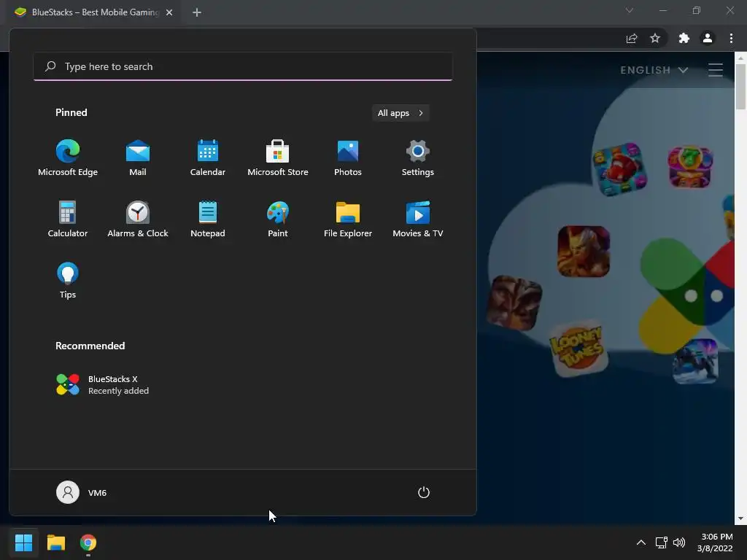Open Chrome three-dot menu

point(731,38)
